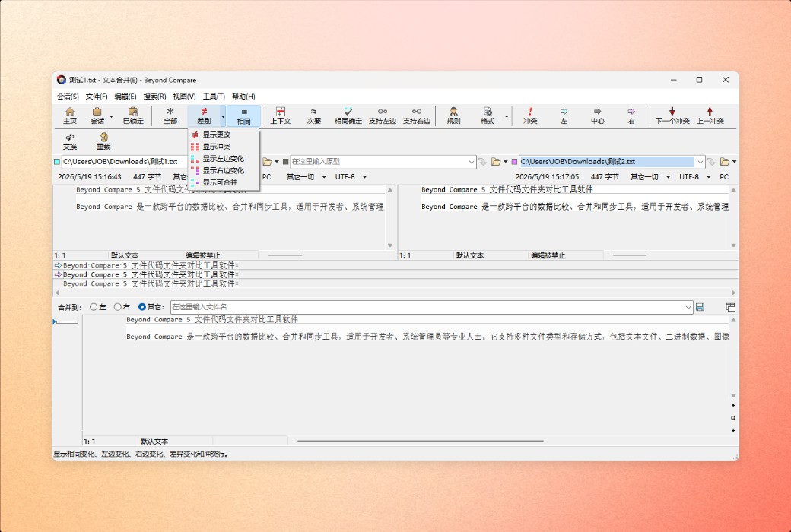
Task: Open the 会话(S) menu
Action: (68, 97)
